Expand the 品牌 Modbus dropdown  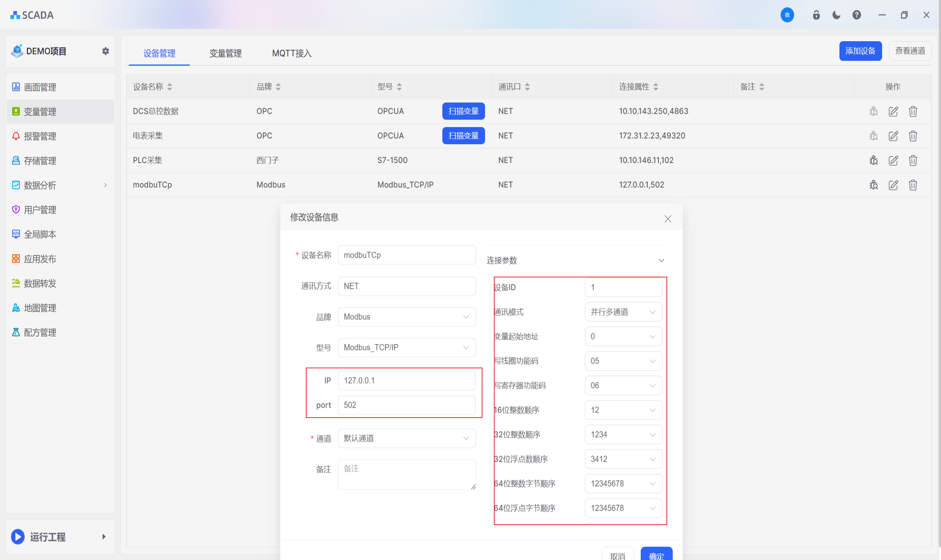click(x=407, y=317)
